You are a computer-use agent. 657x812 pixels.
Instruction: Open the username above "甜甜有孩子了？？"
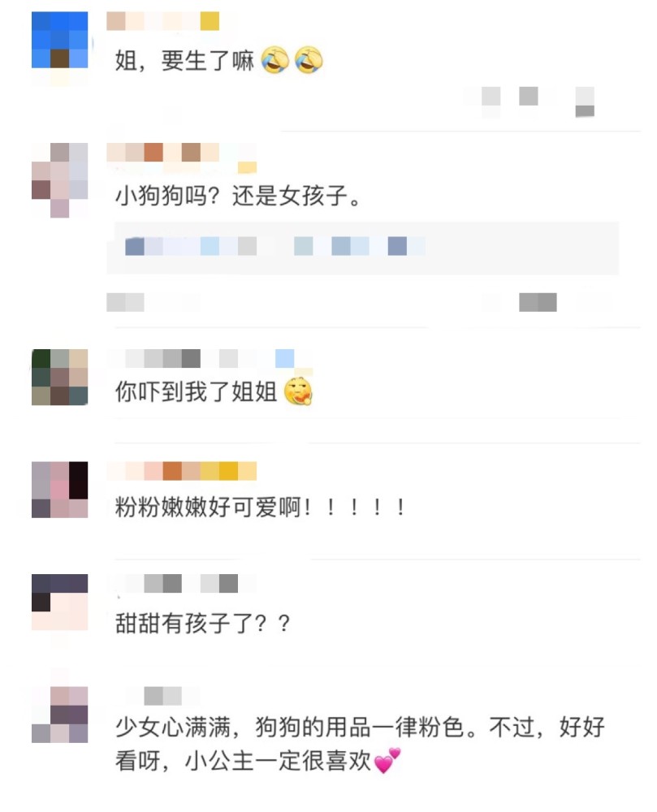click(181, 584)
